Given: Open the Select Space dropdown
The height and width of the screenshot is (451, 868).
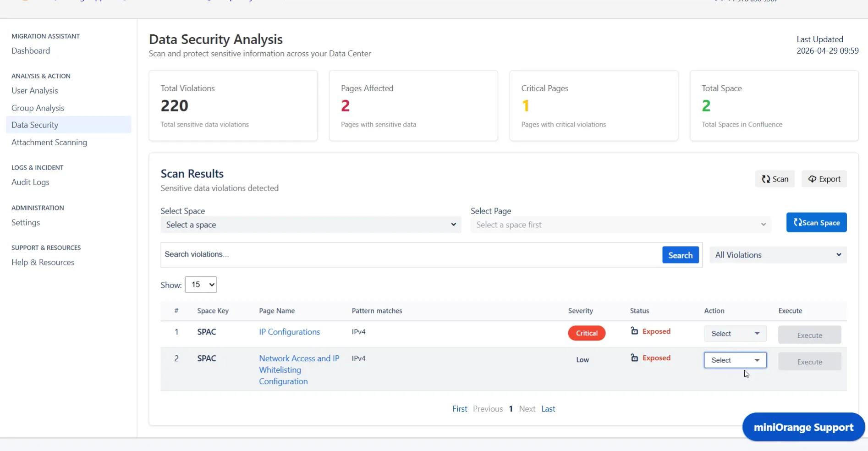Looking at the screenshot, I should point(311,225).
